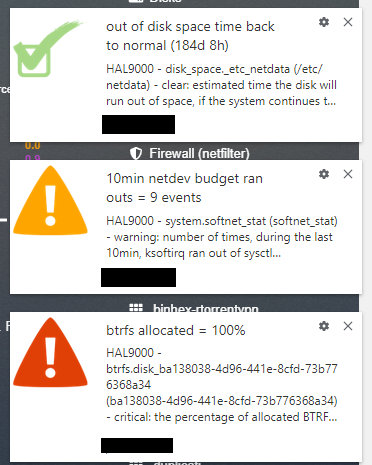The height and width of the screenshot is (465, 372).
Task: Click the orange warning triangle icon
Action: tap(50, 200)
